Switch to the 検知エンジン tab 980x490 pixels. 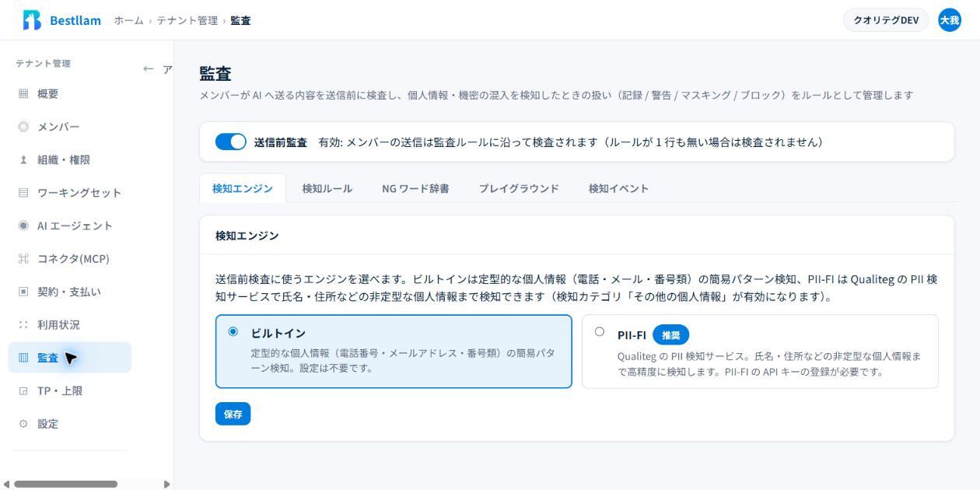(243, 188)
